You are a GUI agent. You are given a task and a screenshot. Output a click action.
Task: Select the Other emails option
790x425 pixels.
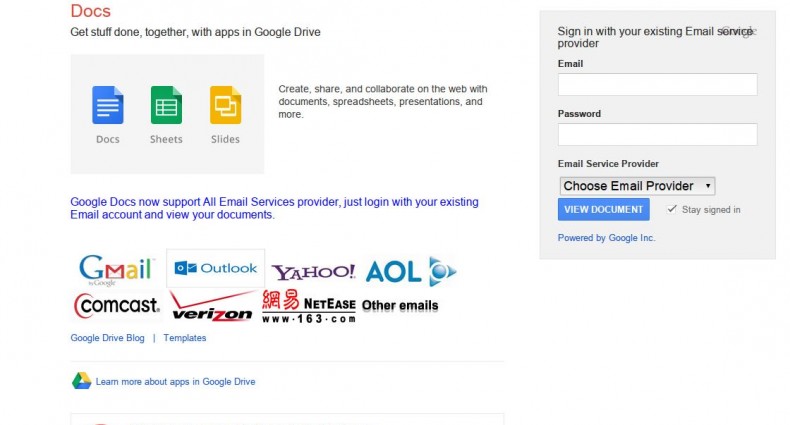coord(400,305)
